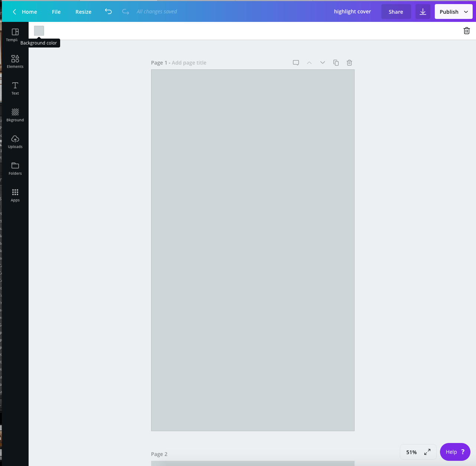This screenshot has height=466, width=476.
Task: Move Page 1 down
Action: [323, 63]
